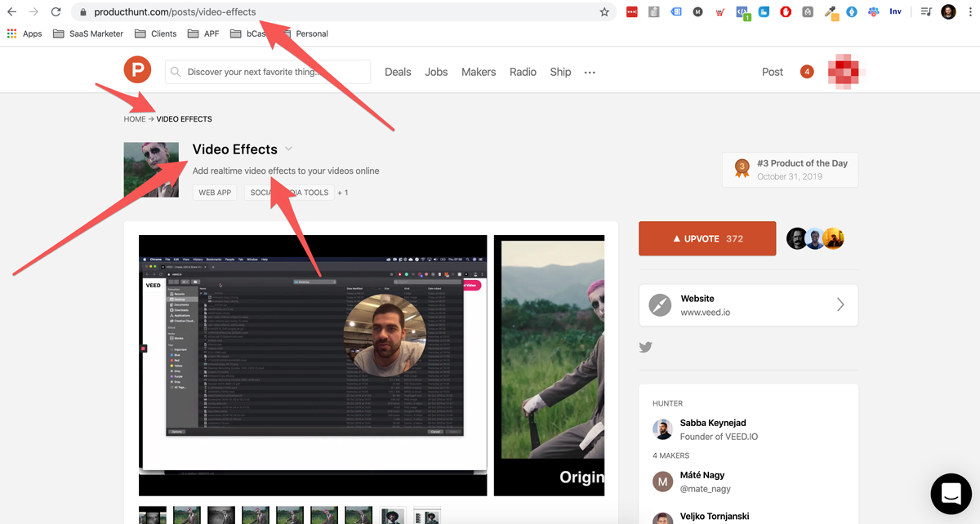The image size is (980, 524).
Task: Click the Web App topic tag
Action: tap(215, 193)
